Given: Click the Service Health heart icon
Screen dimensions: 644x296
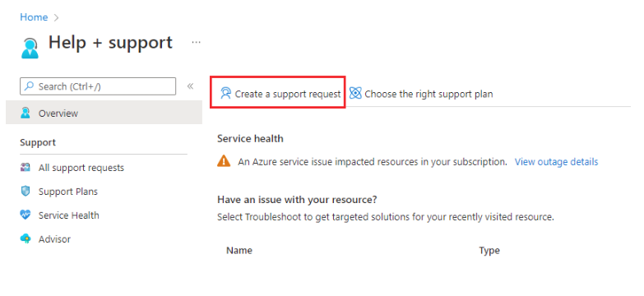Looking at the screenshot, I should click(25, 215).
